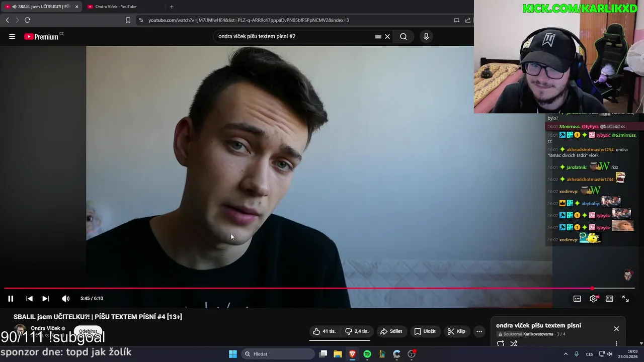Image resolution: width=644 pixels, height=362 pixels.
Task: Click chat message from akheadshotmaster1234 ondra lamac
Action: (588, 152)
